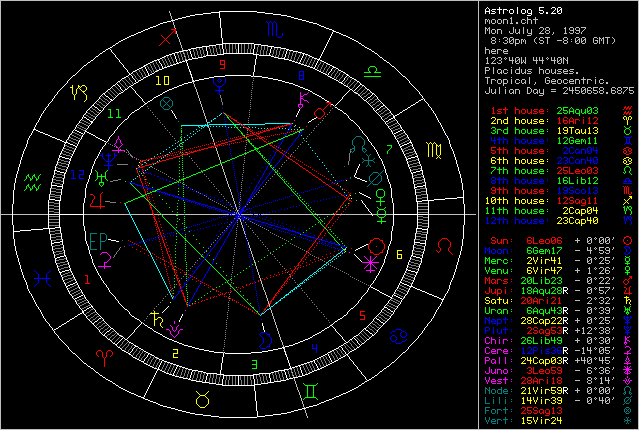Select the teal Vertex glyph inside the wheel
The image size is (639, 430).
point(368,160)
